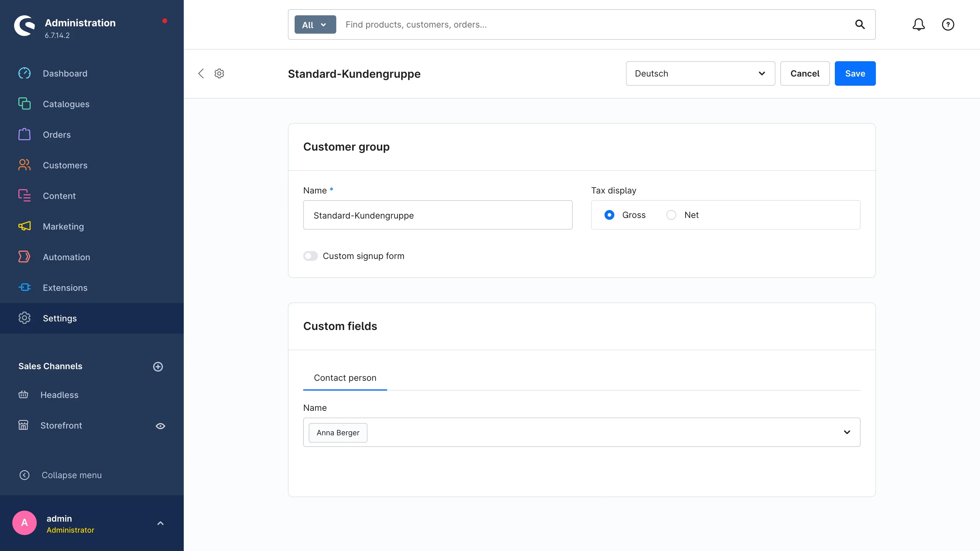The height and width of the screenshot is (551, 980).
Task: Click the gear icon beside the back arrow
Action: point(219,73)
